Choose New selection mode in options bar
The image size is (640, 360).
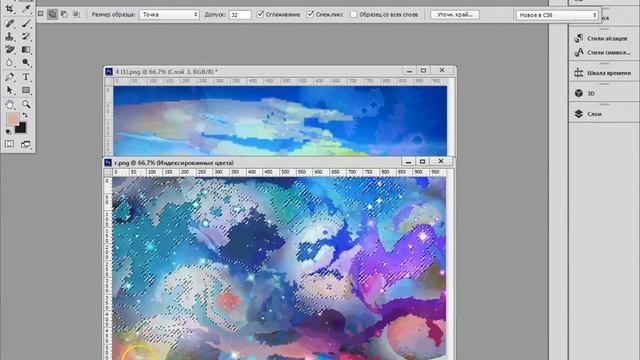point(40,14)
